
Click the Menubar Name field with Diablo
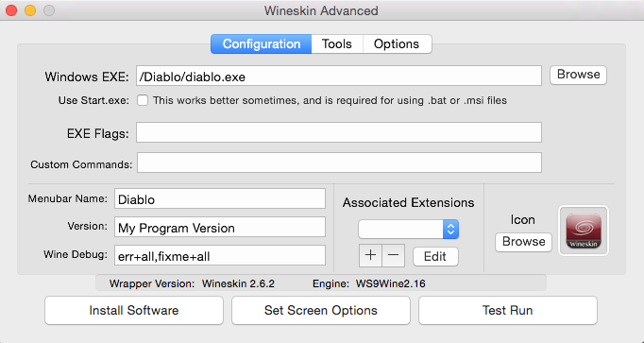tap(220, 198)
